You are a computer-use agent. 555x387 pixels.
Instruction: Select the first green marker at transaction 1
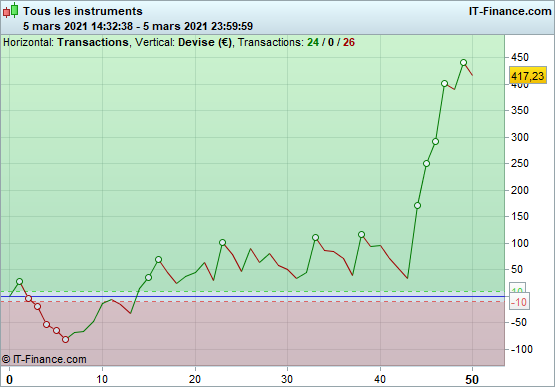[19, 281]
